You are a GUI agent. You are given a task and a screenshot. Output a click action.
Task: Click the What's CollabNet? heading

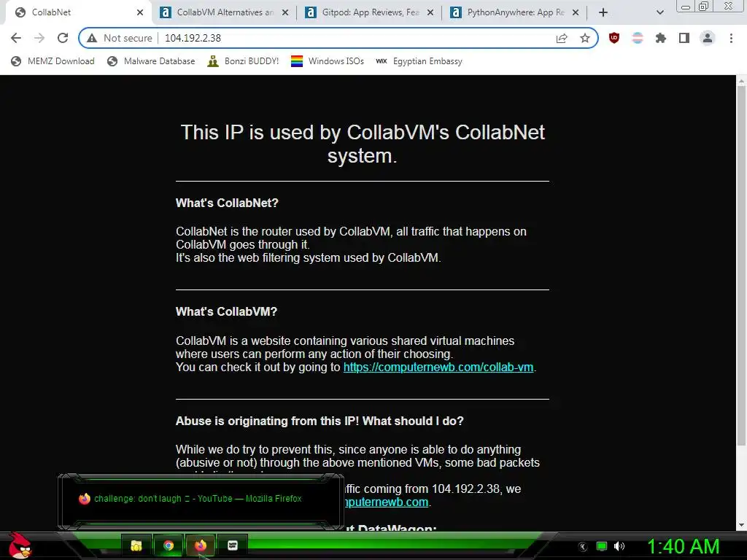[227, 203]
